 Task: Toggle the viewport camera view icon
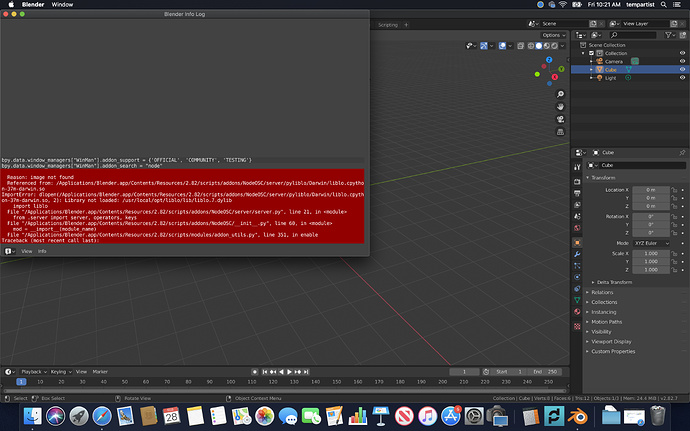[x=560, y=119]
